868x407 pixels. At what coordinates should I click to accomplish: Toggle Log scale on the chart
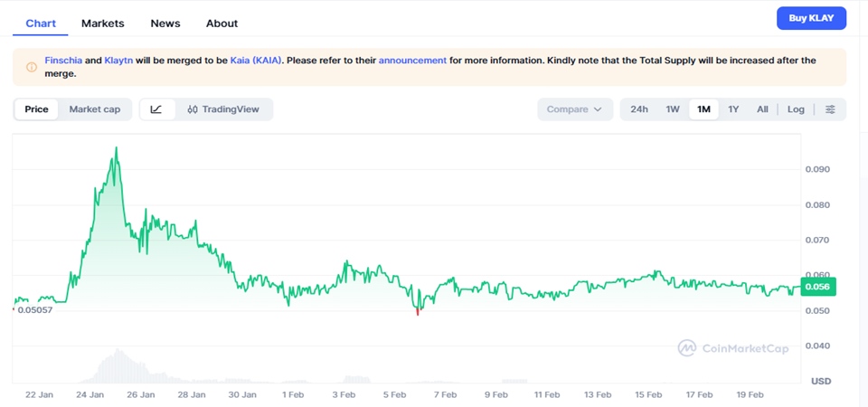click(796, 109)
